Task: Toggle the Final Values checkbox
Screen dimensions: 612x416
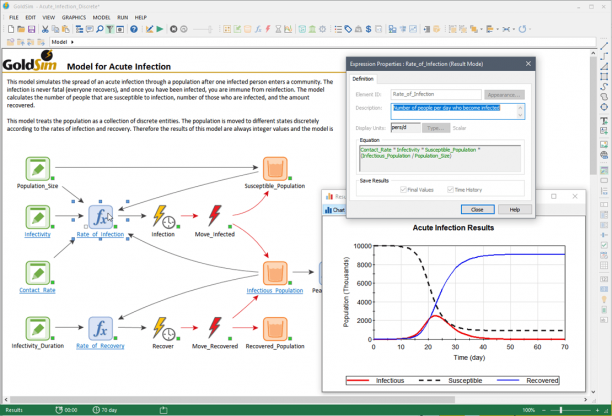Action: point(404,190)
